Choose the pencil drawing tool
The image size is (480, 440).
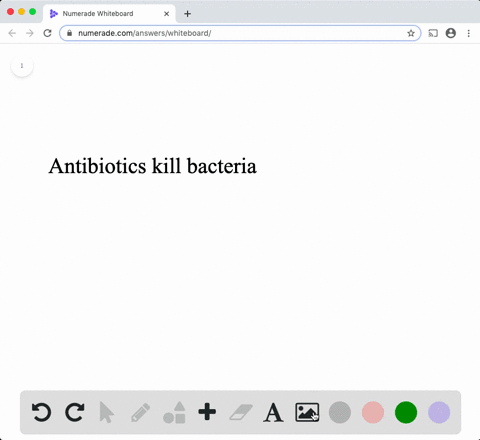(140, 412)
